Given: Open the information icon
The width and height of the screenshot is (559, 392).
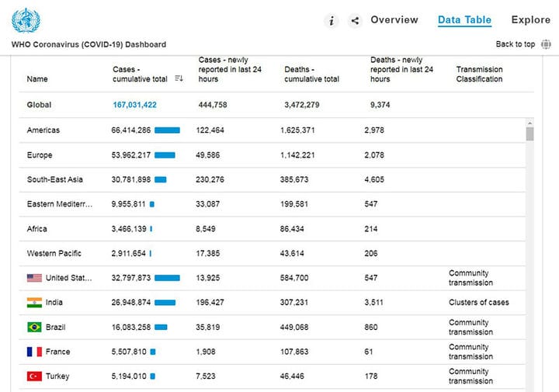Looking at the screenshot, I should tap(332, 21).
